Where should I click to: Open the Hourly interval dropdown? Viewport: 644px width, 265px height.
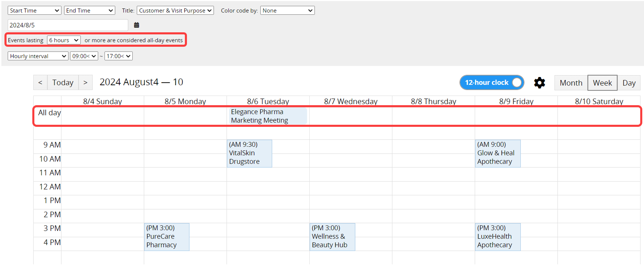point(38,56)
